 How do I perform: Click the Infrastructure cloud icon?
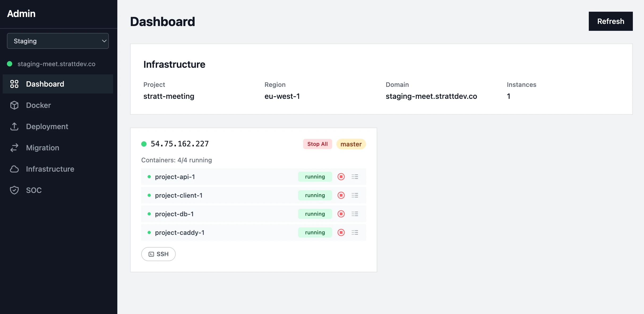coord(15,169)
